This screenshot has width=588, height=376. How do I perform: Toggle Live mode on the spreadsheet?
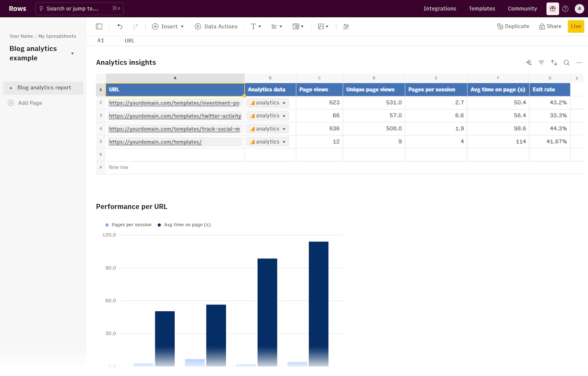click(x=576, y=26)
